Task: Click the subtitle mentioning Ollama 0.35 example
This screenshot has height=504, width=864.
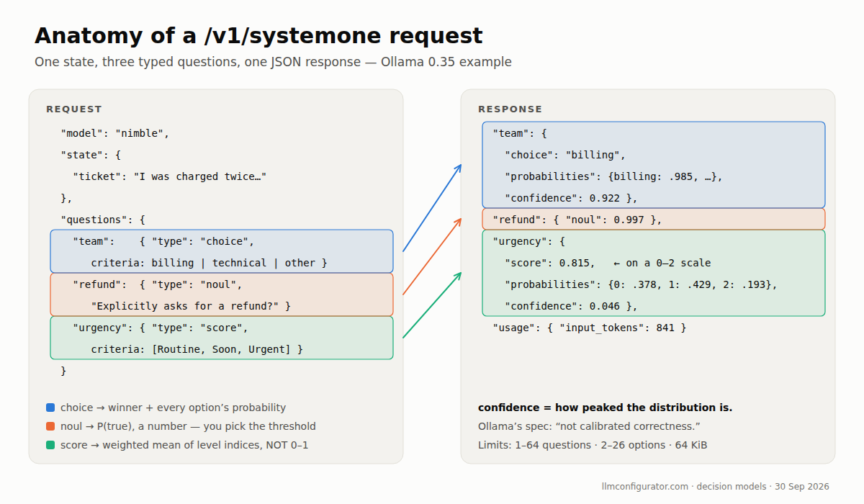Action: click(x=273, y=62)
